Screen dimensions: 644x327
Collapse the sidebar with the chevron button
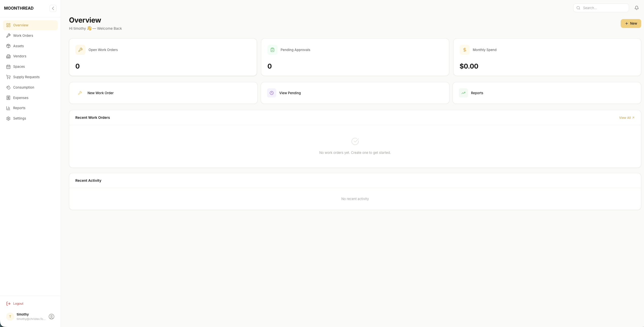(53, 8)
